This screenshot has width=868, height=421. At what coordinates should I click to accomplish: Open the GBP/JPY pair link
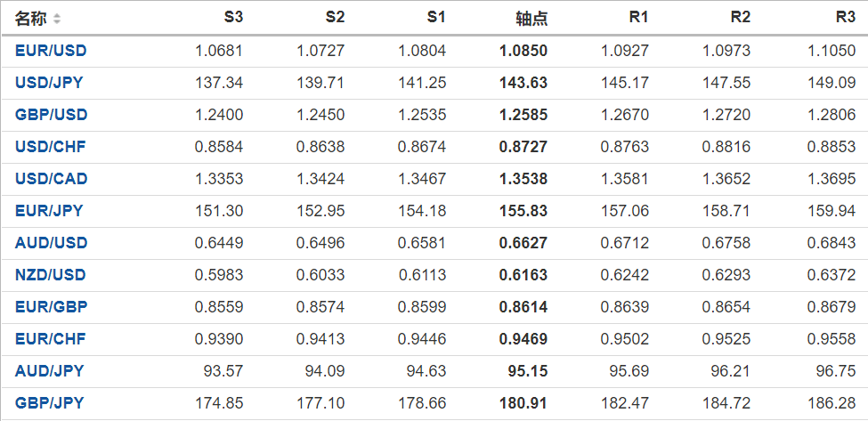click(49, 403)
